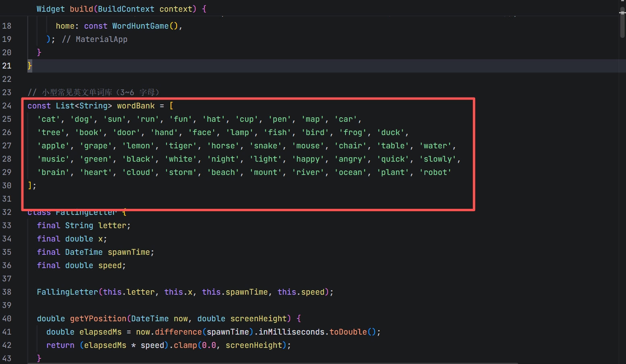Viewport: 626px width, 364px height.
Task: Click the 'cat' string in the word list
Action: point(48,119)
